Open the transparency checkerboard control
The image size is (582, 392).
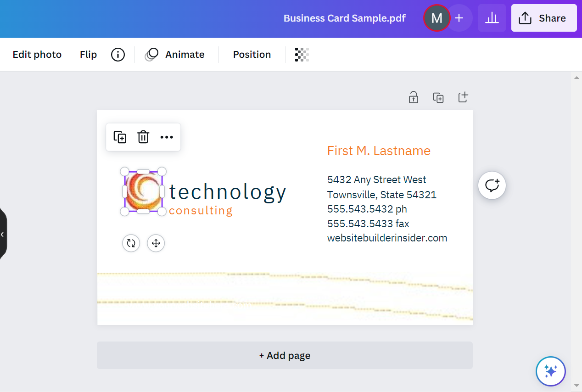(302, 55)
